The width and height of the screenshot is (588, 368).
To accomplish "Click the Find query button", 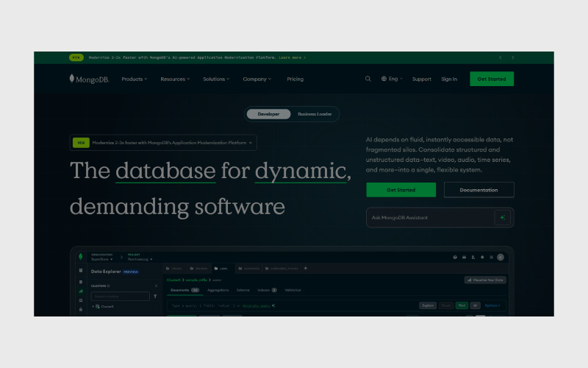I will pos(462,305).
